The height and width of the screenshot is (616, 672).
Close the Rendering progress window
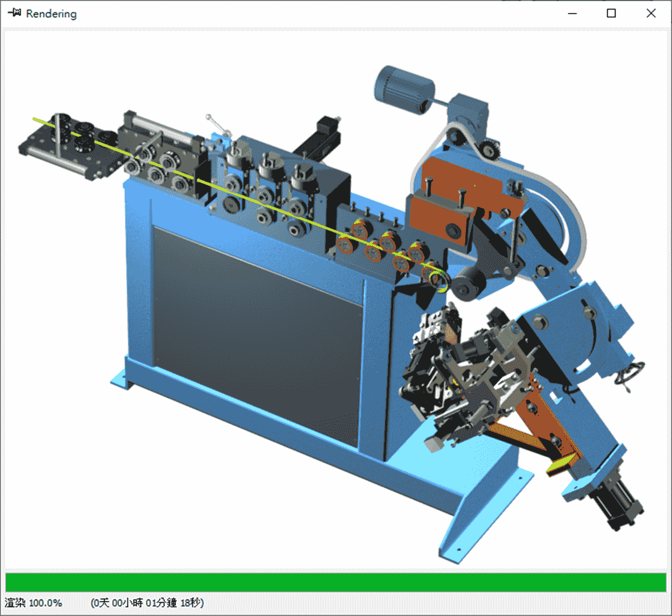[x=651, y=13]
